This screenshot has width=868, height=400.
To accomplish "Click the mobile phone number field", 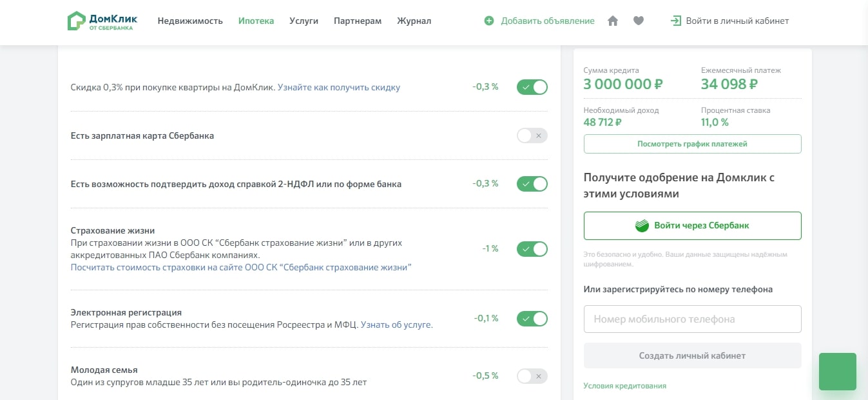I will [x=692, y=319].
